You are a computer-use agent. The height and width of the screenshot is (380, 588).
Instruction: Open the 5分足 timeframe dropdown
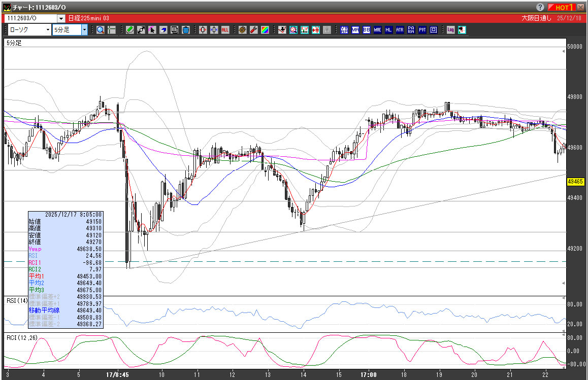[x=84, y=30]
